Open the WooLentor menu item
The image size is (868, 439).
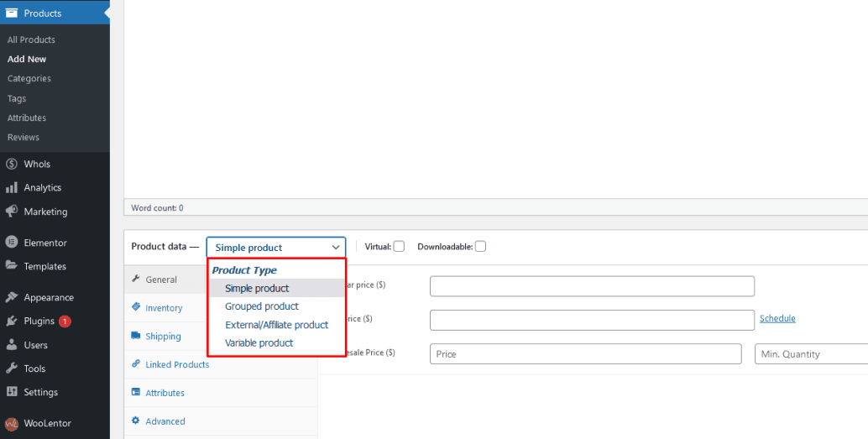(x=55, y=424)
